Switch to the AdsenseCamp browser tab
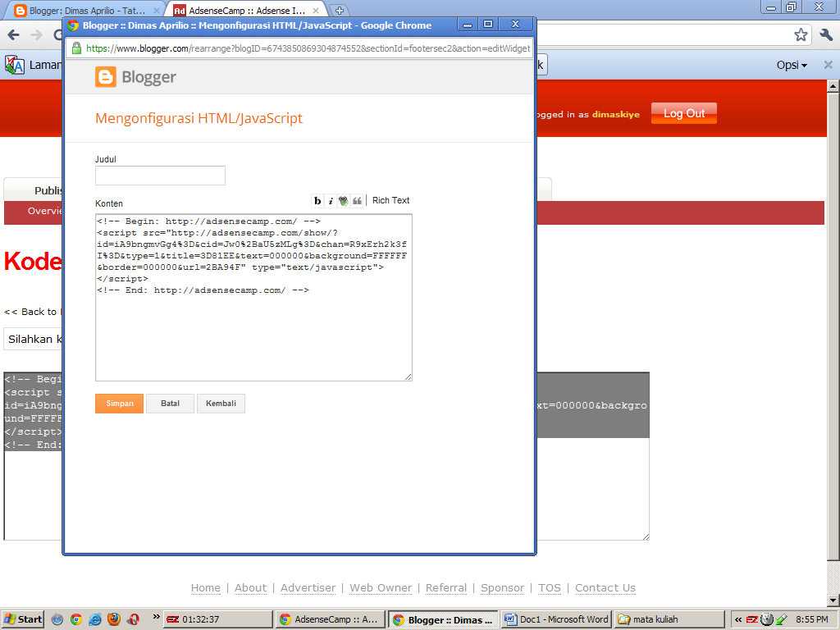The height and width of the screenshot is (630, 840). click(x=246, y=10)
